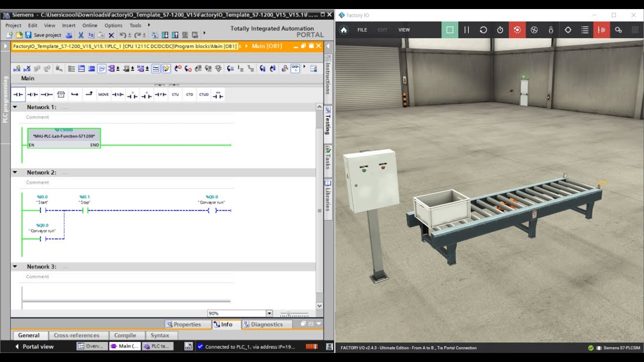Click the Start contact %I0.0

coord(43,210)
